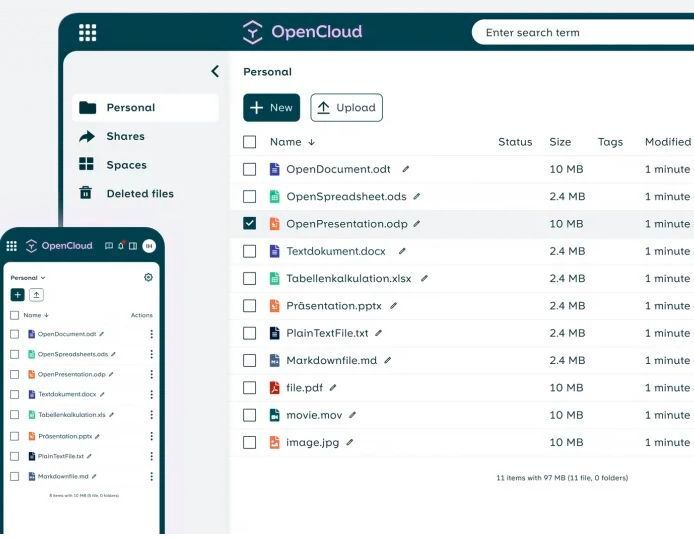Click the movie.mov video file icon

point(274,415)
